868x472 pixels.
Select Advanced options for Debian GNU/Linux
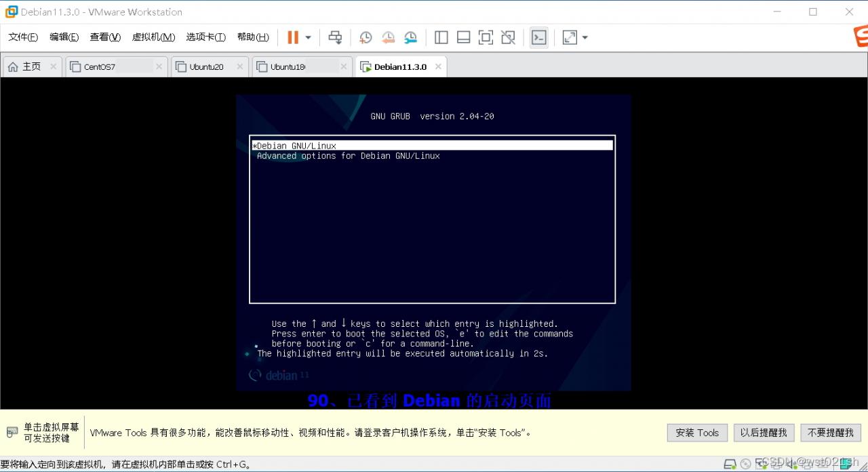[348, 156]
